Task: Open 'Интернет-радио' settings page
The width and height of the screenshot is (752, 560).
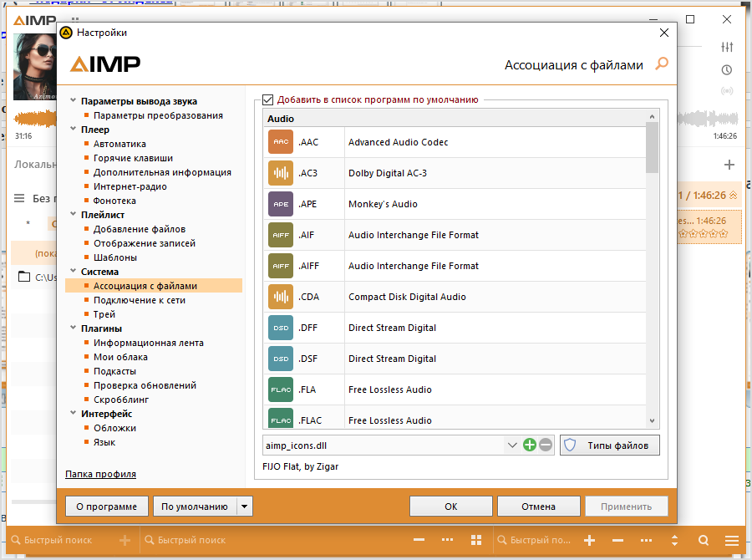Action: [130, 186]
